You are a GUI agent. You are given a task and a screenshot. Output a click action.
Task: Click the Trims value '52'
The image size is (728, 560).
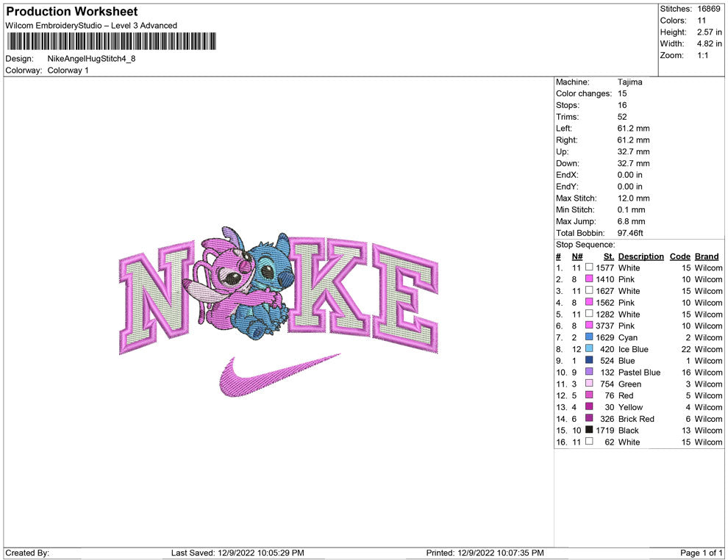pos(622,117)
